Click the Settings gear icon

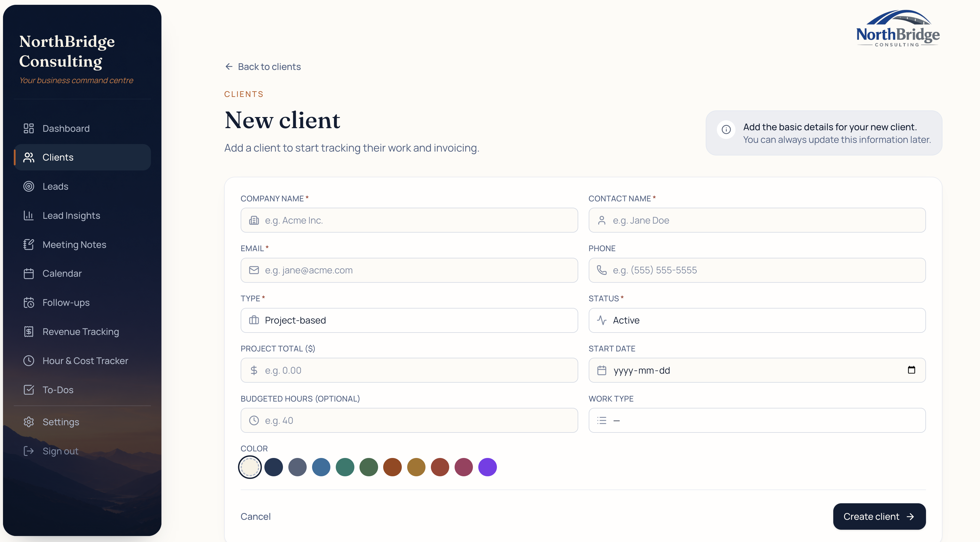(29, 422)
